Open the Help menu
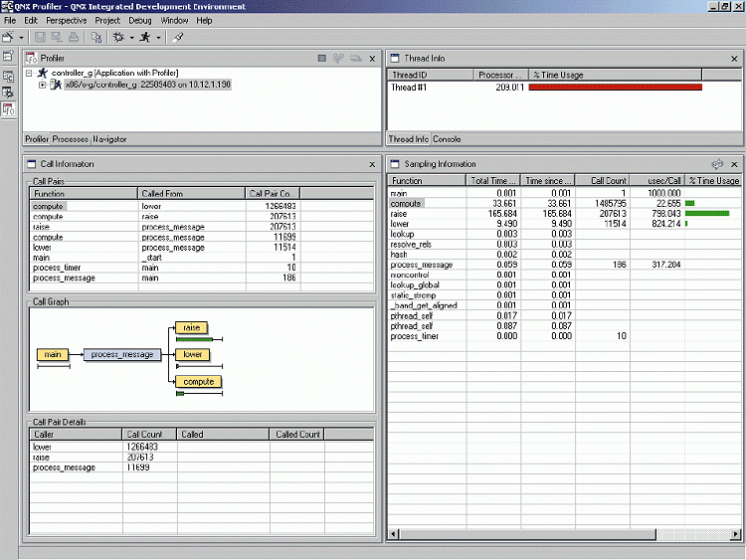This screenshot has width=746, height=560. click(x=204, y=21)
